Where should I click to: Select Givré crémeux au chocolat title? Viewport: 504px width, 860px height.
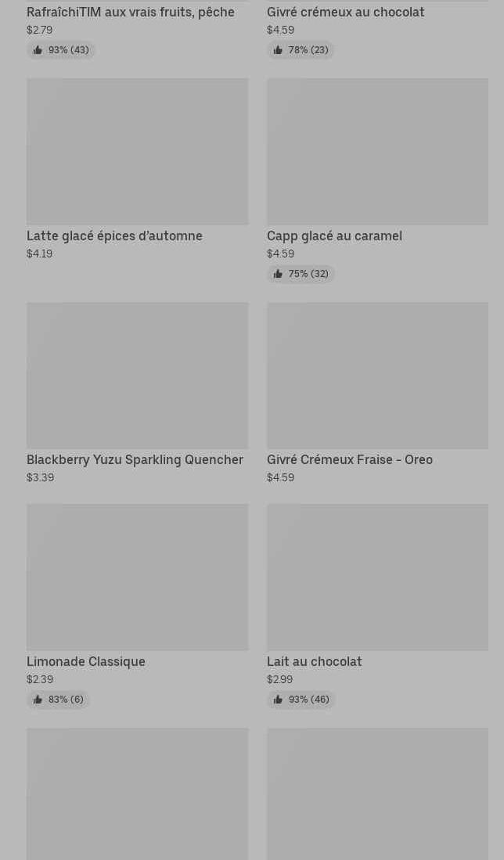pos(345,12)
